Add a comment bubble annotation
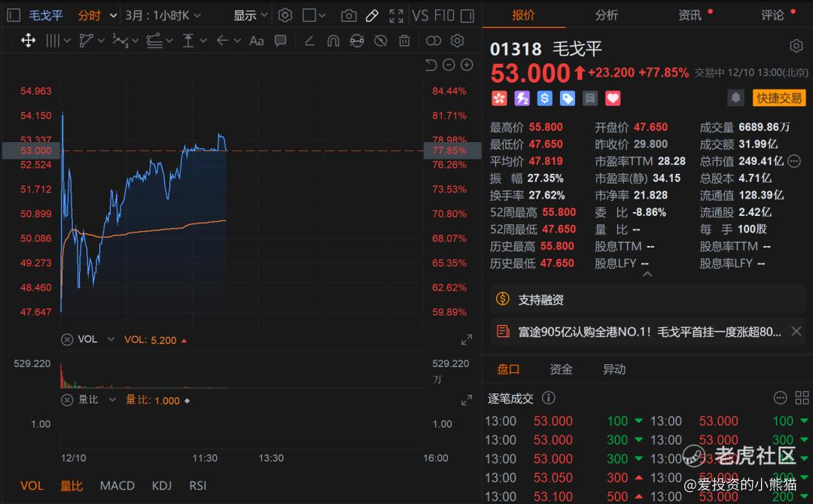The image size is (813, 504). point(281,41)
